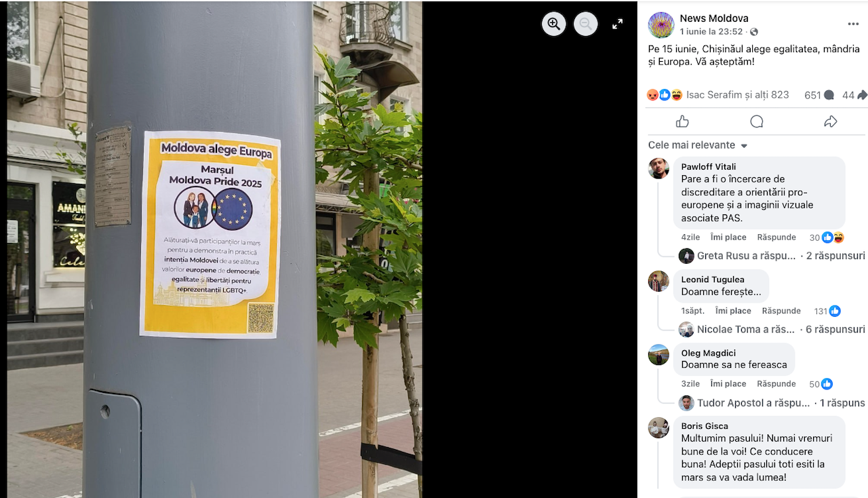The width and height of the screenshot is (868, 498).
Task: Open Boris Gisca's profile name
Action: pos(705,426)
